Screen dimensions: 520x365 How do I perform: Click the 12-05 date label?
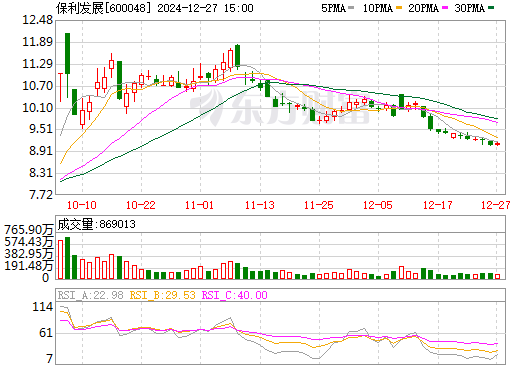pyautogui.click(x=378, y=205)
